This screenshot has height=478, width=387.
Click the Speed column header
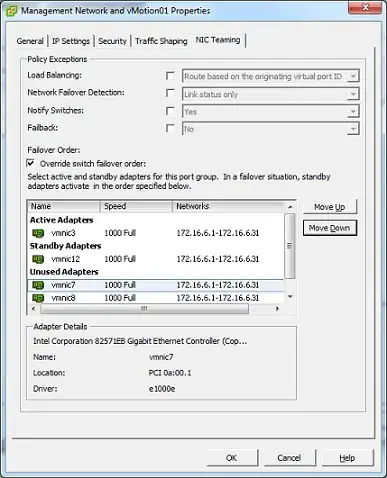[x=136, y=206]
